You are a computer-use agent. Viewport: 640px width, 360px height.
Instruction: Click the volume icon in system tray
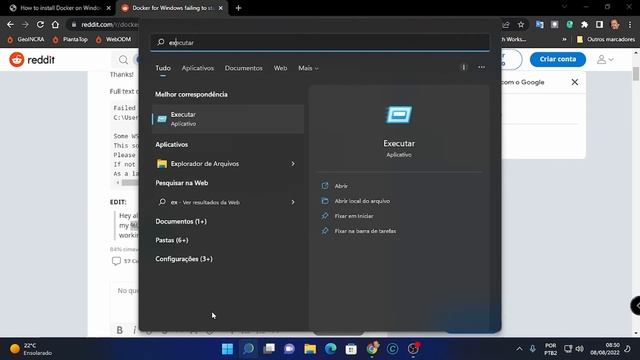click(579, 349)
